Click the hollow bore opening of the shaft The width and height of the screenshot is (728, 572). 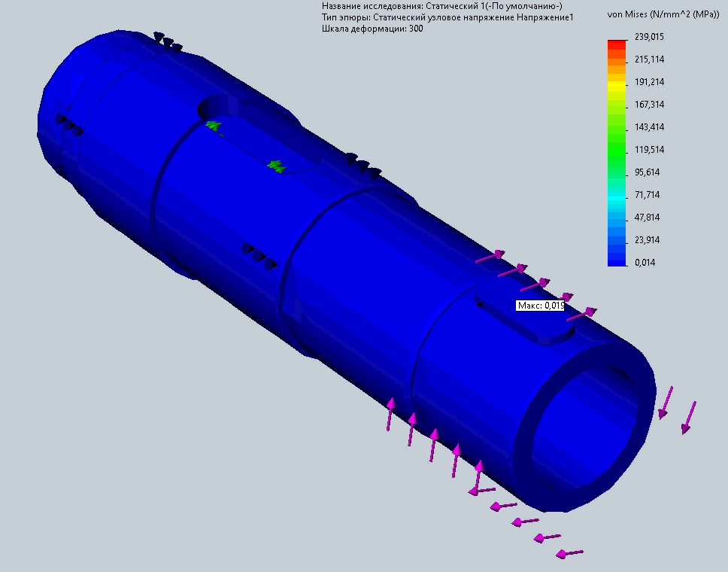587,429
